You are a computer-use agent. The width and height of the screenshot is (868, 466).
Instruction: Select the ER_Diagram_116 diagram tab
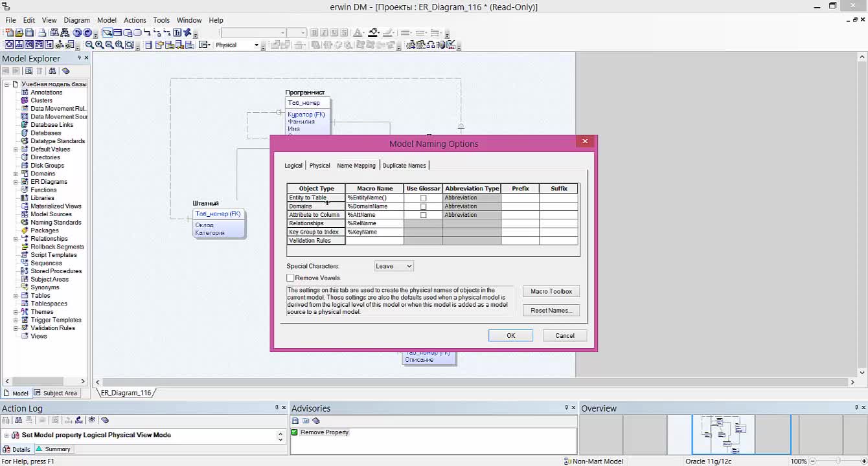pyautogui.click(x=126, y=393)
